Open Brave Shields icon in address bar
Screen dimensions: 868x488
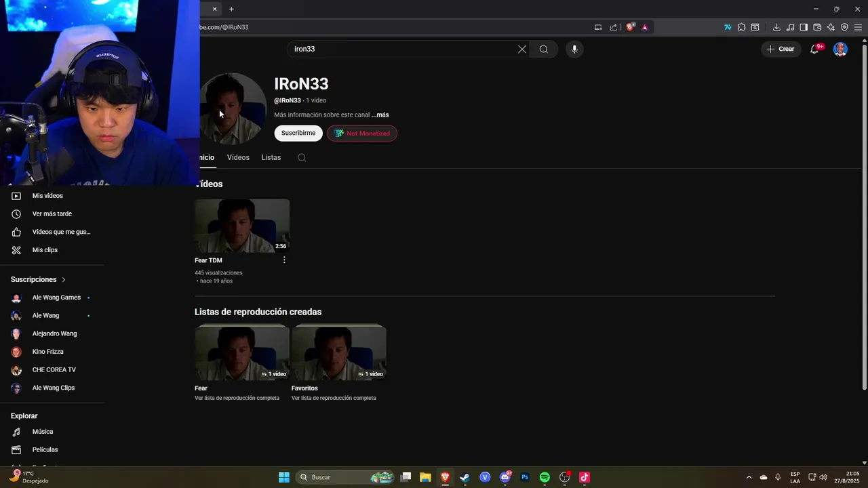[631, 27]
